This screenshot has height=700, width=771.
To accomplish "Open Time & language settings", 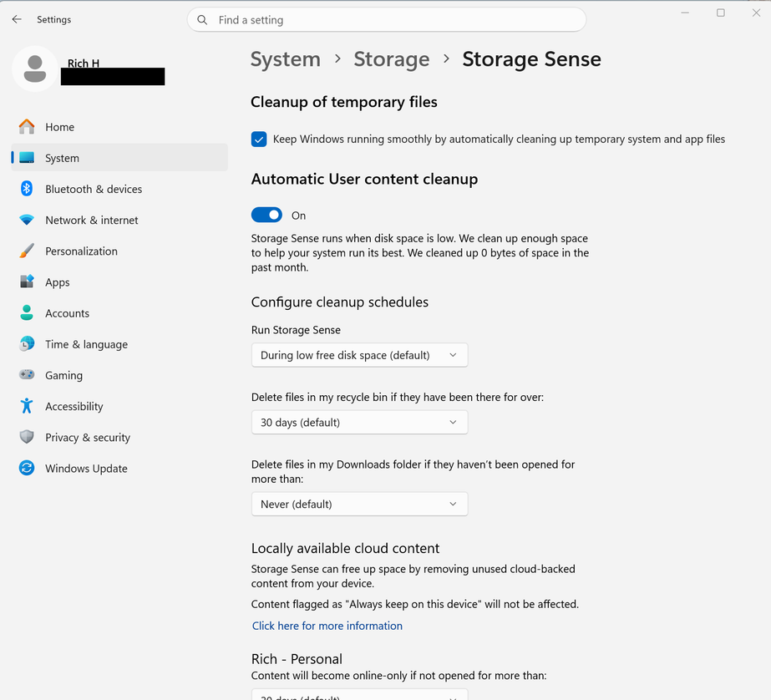I will [119, 343].
